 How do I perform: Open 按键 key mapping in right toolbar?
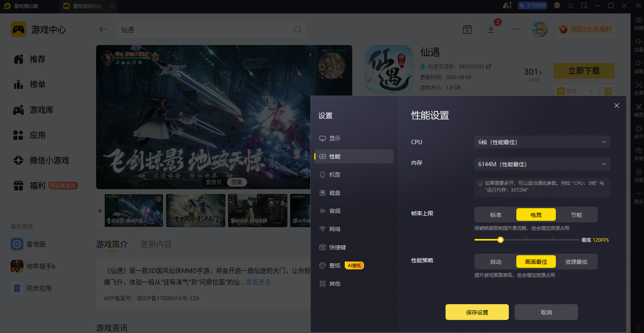click(x=638, y=24)
